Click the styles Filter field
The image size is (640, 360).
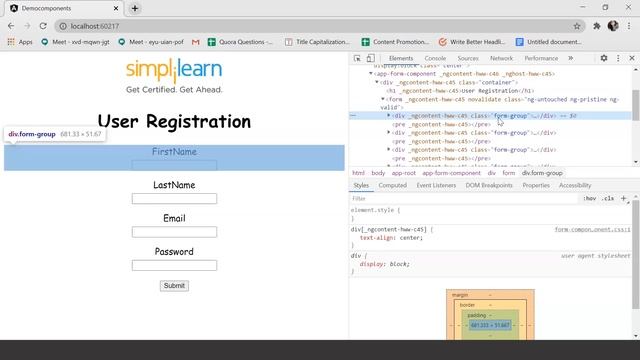pos(464,198)
